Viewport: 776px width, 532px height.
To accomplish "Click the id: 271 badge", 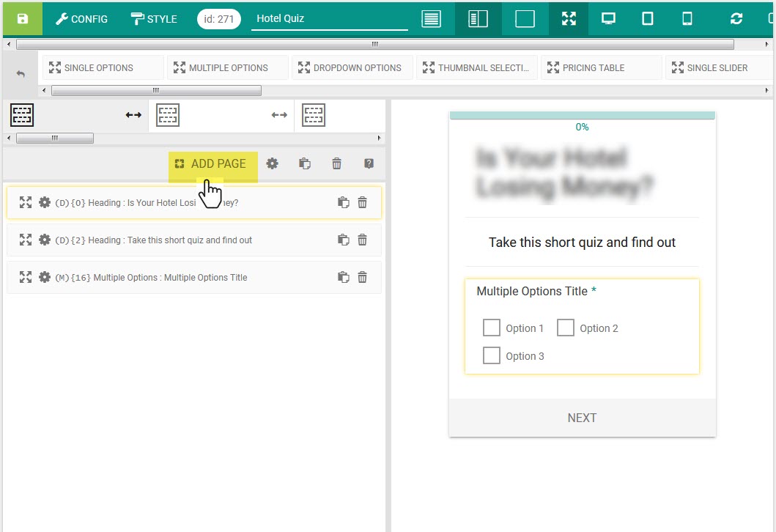I will [219, 19].
